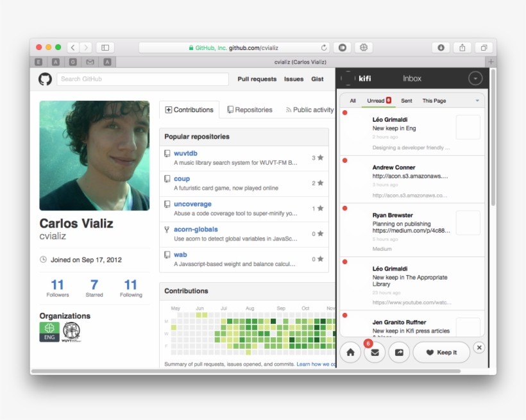
Task: Click Safari sidebar toggle icon
Action: (105, 47)
